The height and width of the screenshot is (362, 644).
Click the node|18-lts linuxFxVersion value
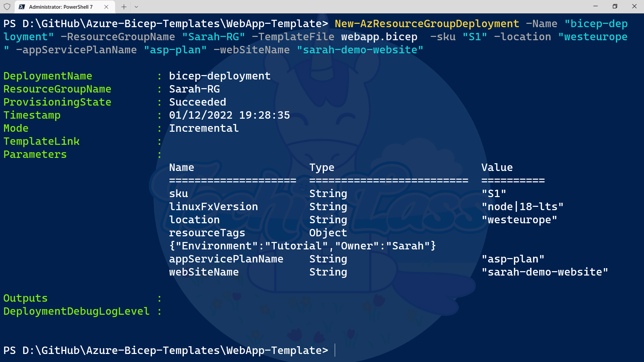[x=523, y=206]
